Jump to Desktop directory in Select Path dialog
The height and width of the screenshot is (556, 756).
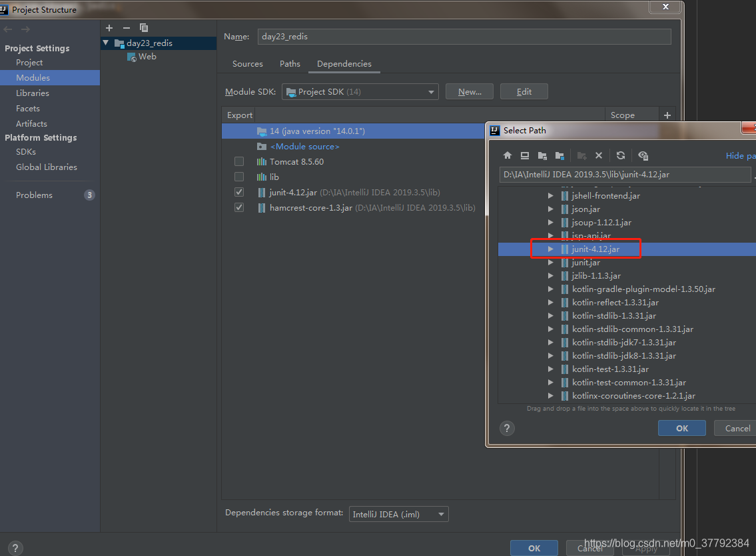point(526,155)
